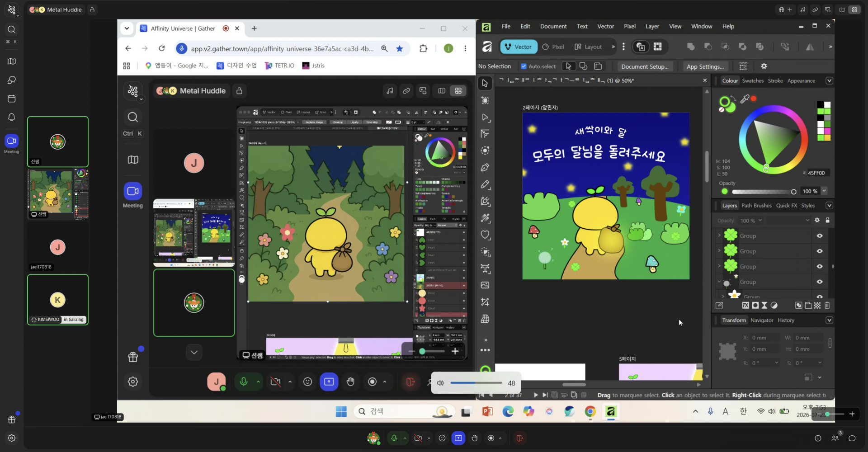Select the Frame Text tool in Affinity

coord(485,268)
